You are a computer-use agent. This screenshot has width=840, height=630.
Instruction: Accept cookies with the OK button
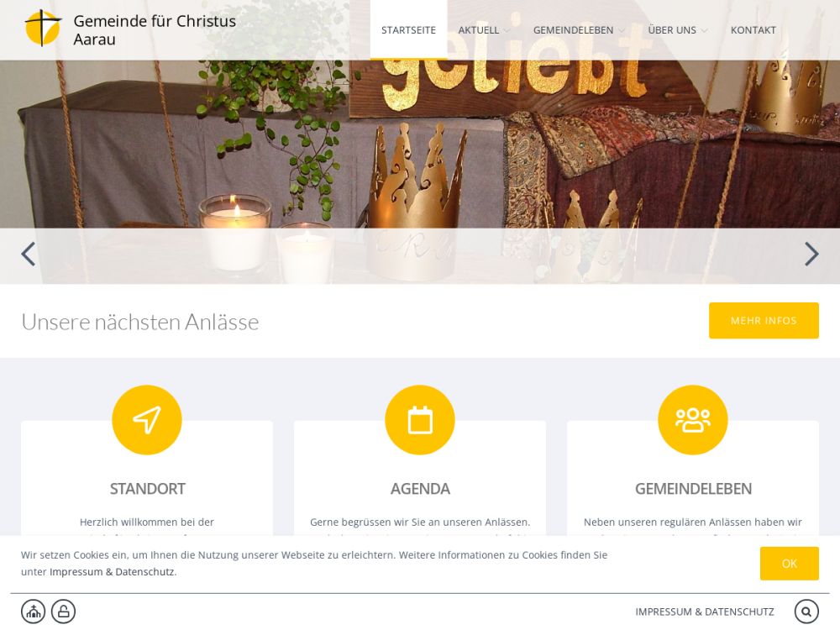point(789,564)
